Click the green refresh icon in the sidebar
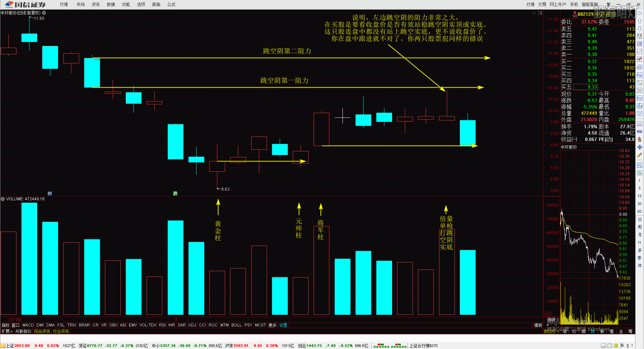 pyautogui.click(x=640, y=173)
